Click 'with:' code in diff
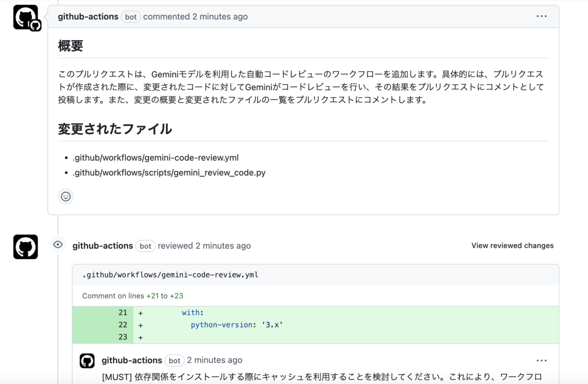 (193, 312)
